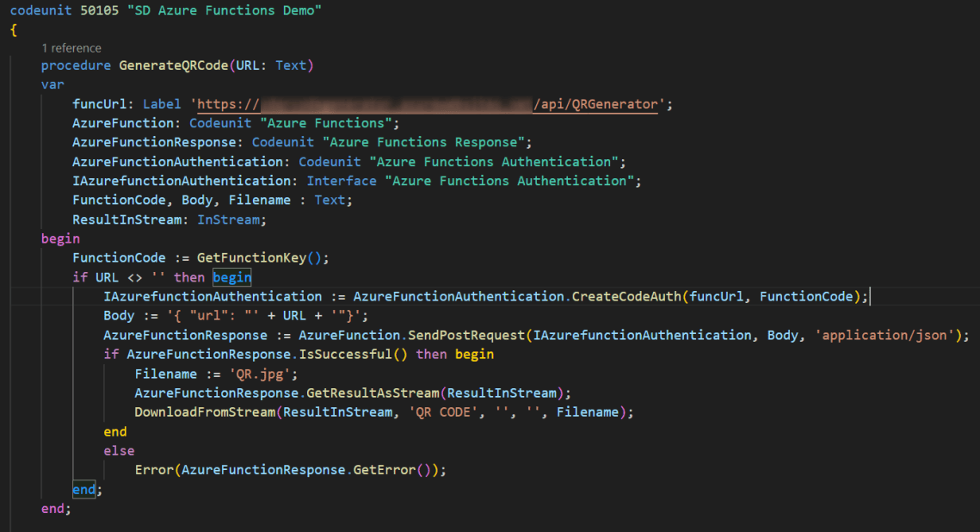The height and width of the screenshot is (532, 980).
Task: Click the 'QR.jpg' filename string
Action: (259, 374)
